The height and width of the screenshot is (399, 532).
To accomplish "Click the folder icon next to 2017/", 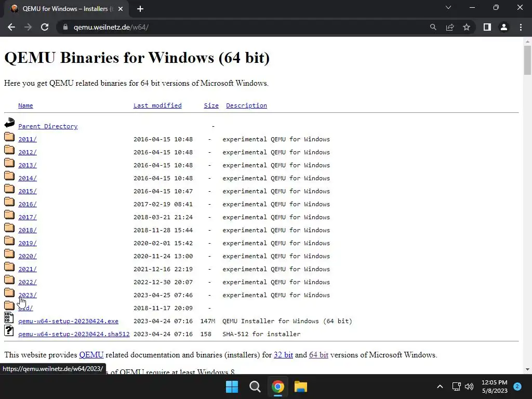I will pyautogui.click(x=9, y=215).
